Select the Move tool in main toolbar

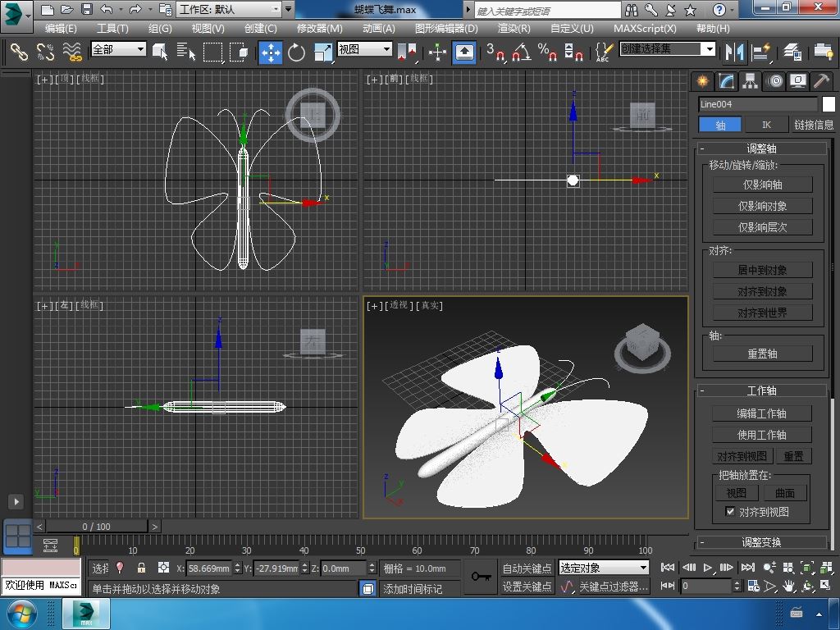pyautogui.click(x=270, y=52)
